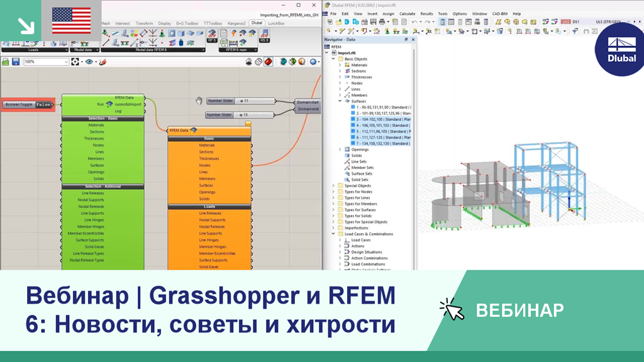The width and height of the screenshot is (644, 362).
Task: Click the Domain start input
Action: point(308,102)
